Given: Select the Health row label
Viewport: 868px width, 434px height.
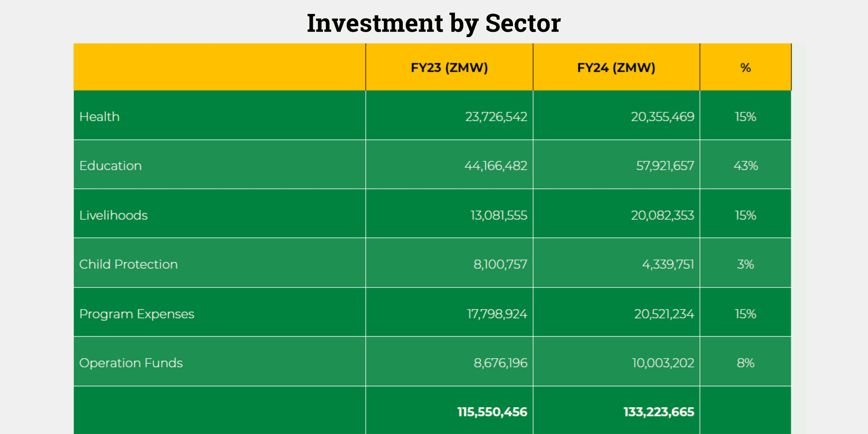Looking at the screenshot, I should [x=99, y=117].
